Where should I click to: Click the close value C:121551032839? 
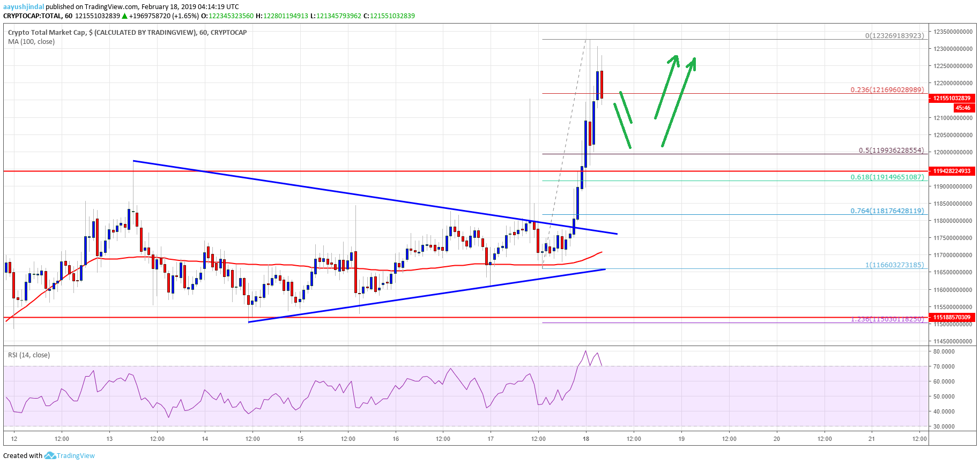click(389, 16)
